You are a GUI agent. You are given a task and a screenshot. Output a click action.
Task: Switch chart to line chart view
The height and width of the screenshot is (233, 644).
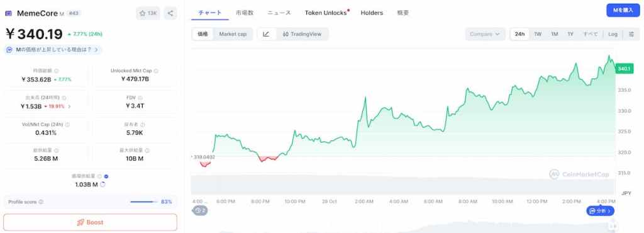coord(266,34)
